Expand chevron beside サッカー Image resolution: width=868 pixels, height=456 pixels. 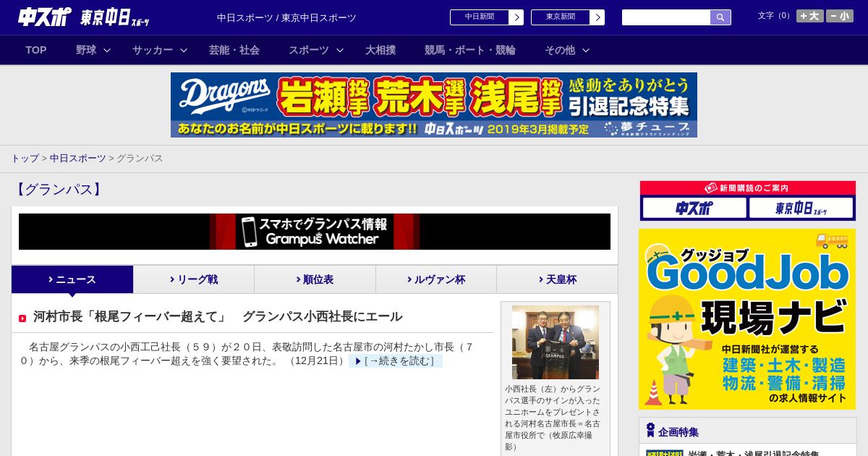(184, 50)
